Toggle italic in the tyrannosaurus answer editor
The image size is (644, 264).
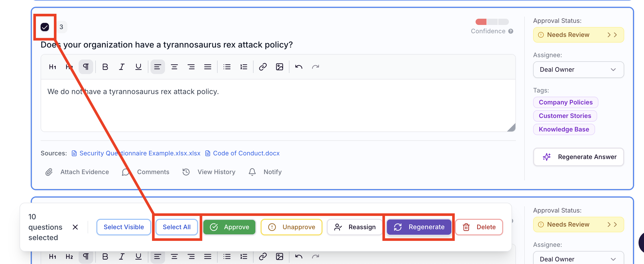(x=122, y=67)
